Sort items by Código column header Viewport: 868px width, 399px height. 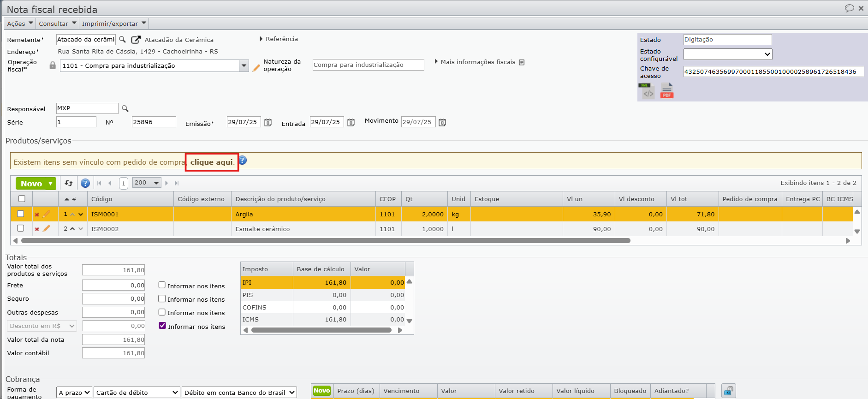click(130, 199)
